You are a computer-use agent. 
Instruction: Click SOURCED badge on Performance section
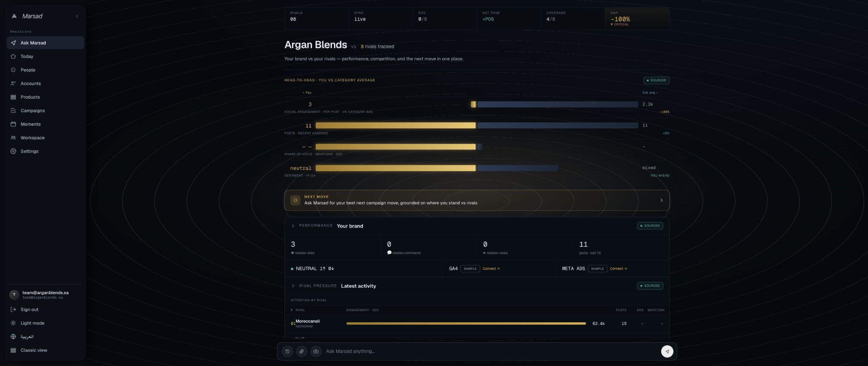pyautogui.click(x=650, y=226)
